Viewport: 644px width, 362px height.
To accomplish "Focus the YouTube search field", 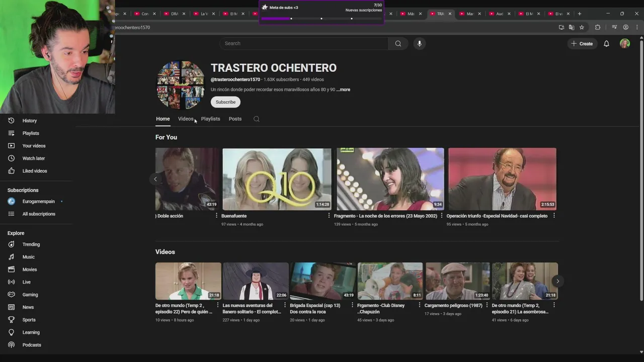I will point(303,44).
